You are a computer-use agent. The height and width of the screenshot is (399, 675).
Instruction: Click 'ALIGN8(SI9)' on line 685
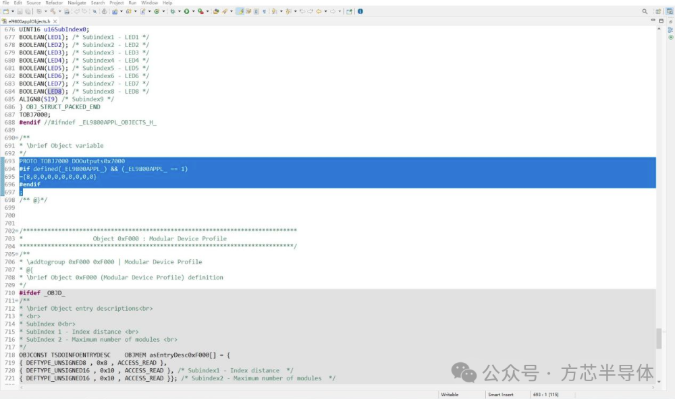pyautogui.click(x=38, y=99)
